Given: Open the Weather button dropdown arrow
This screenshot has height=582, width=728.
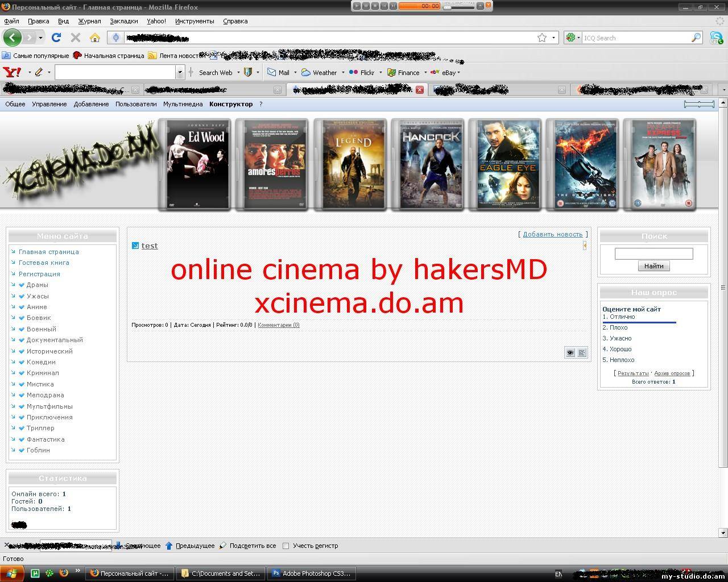Looking at the screenshot, I should pyautogui.click(x=343, y=72).
